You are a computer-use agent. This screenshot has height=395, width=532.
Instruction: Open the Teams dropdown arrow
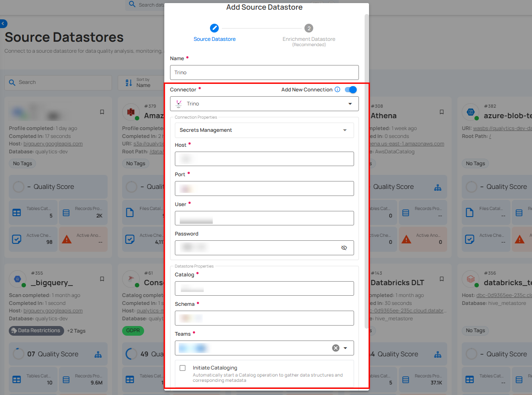(345, 348)
